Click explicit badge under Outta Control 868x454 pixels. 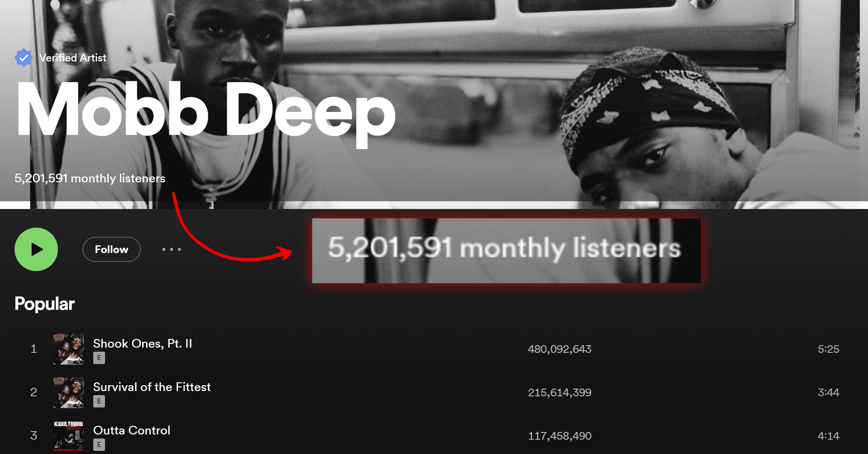coord(99,445)
